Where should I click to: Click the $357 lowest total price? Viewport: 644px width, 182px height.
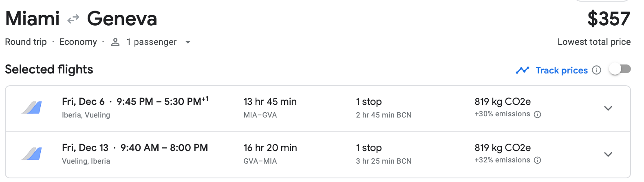(609, 19)
